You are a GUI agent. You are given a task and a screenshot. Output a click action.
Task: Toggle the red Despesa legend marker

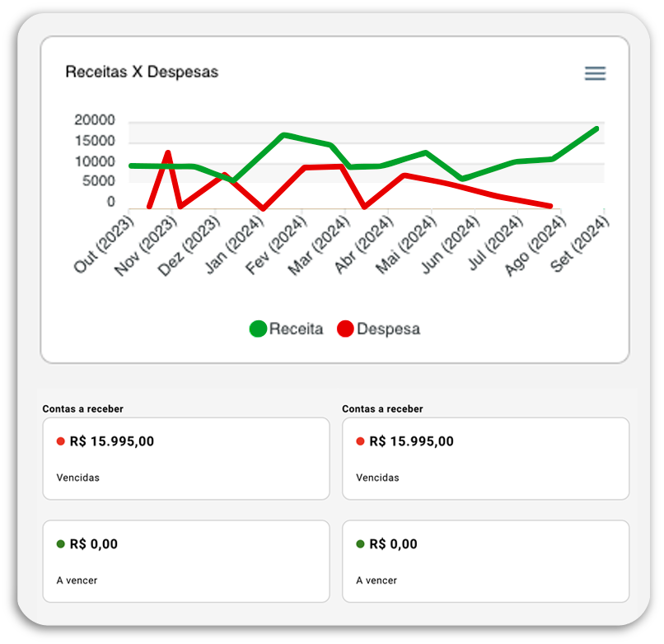tap(345, 329)
